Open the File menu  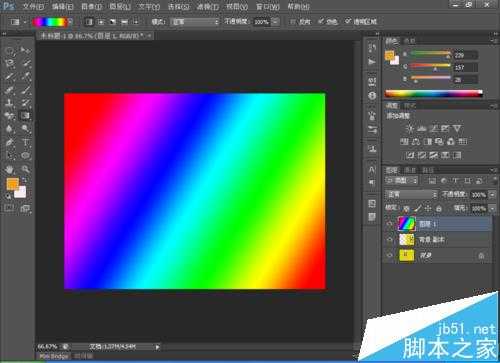(x=33, y=6)
